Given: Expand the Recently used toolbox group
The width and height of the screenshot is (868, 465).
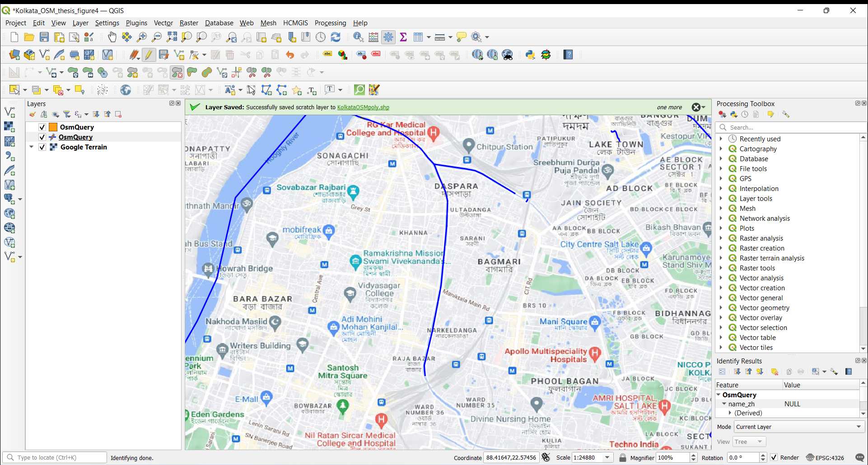Looking at the screenshot, I should point(721,139).
